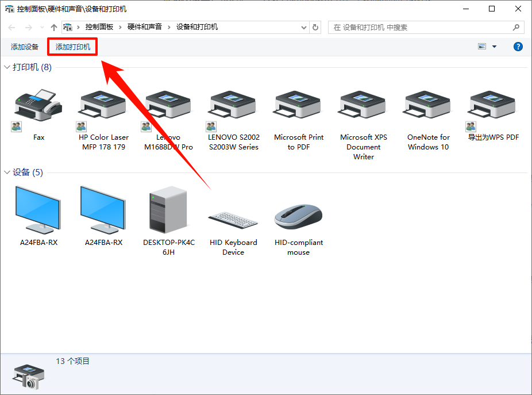Select HP Color Laser MFP 178 179 printer
This screenshot has height=395, width=532.
click(x=103, y=105)
